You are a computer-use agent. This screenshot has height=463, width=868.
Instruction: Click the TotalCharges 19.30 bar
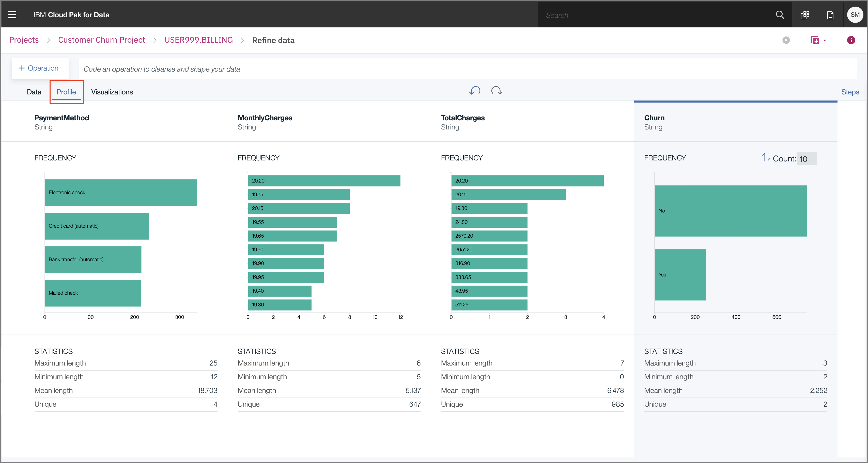click(x=489, y=208)
